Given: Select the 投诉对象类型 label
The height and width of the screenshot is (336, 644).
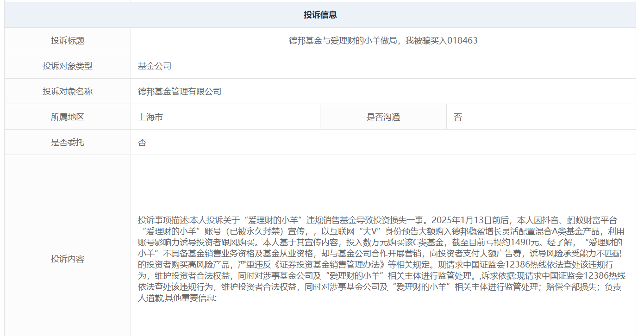Looking at the screenshot, I should click(x=68, y=66).
